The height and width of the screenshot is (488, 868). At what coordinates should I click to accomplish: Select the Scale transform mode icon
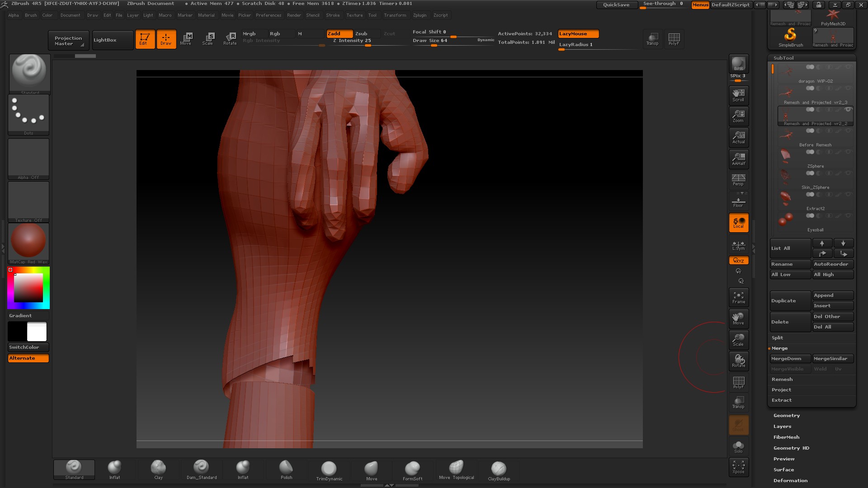(208, 39)
